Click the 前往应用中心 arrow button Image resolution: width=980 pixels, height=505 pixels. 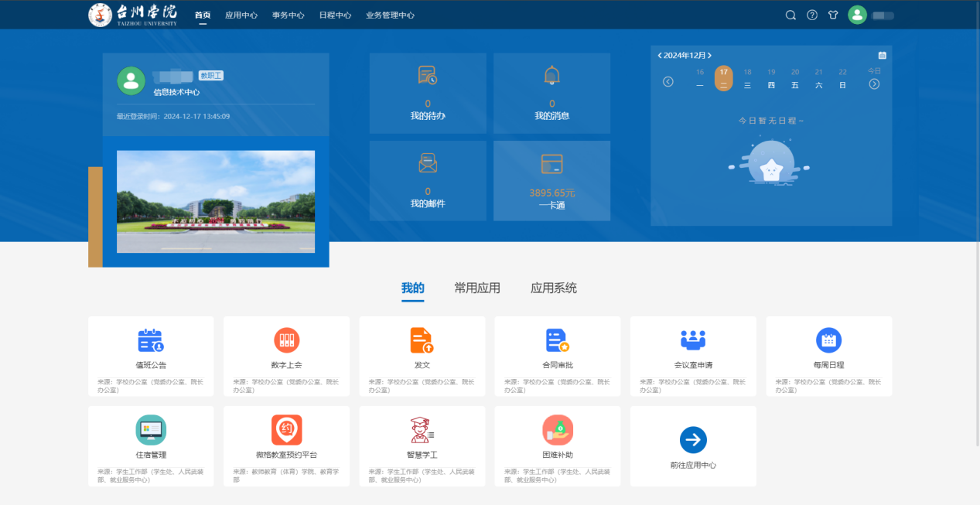(693, 440)
